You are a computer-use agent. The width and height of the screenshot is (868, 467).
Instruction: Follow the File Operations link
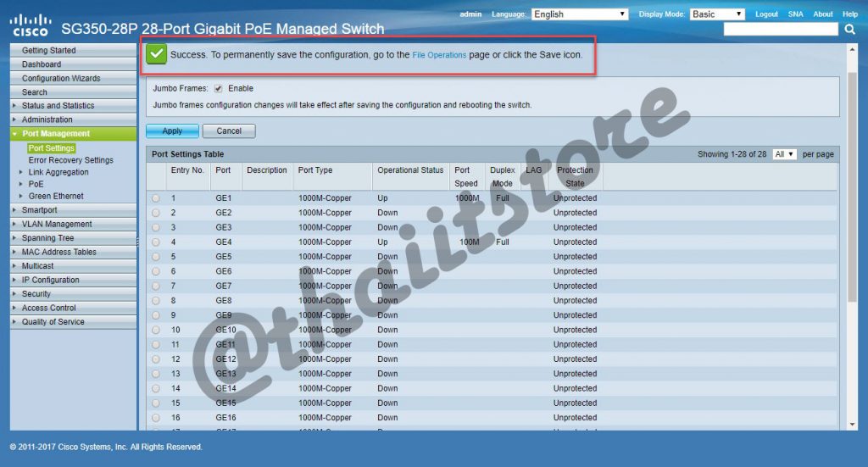(439, 55)
